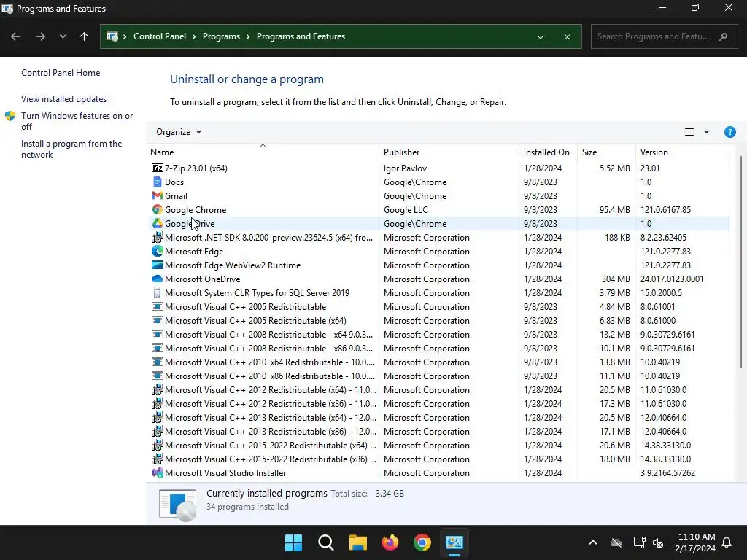The image size is (747, 560).
Task: Open the notifications bell
Action: pyautogui.click(x=727, y=542)
